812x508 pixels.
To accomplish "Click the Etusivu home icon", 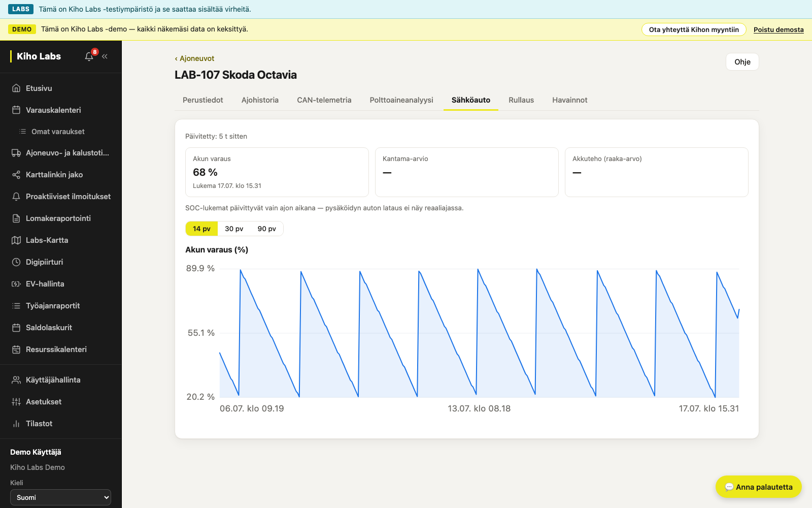I will tap(16, 88).
